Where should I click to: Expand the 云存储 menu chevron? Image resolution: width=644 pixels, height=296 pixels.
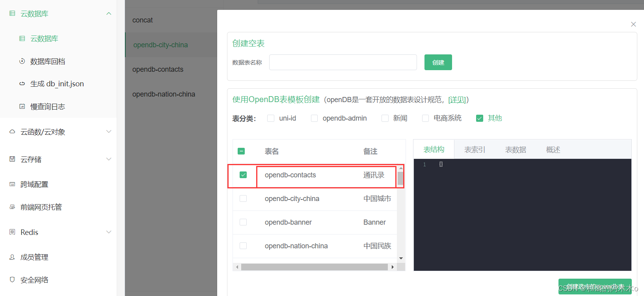(109, 159)
